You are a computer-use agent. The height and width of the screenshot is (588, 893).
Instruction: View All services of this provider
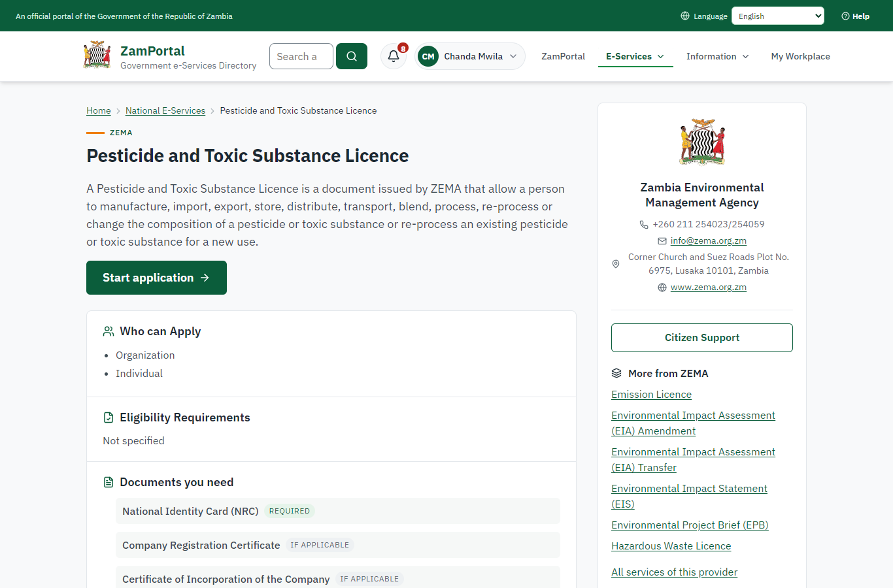[x=674, y=572]
